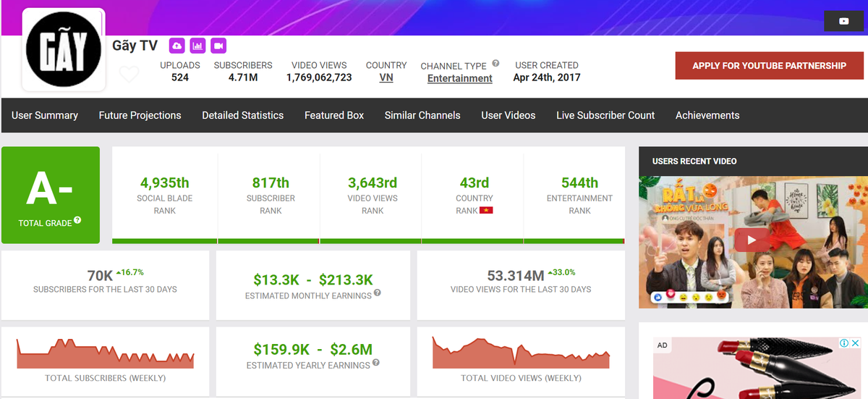
Task: Switch to Detailed Statistics tab
Action: (x=242, y=115)
